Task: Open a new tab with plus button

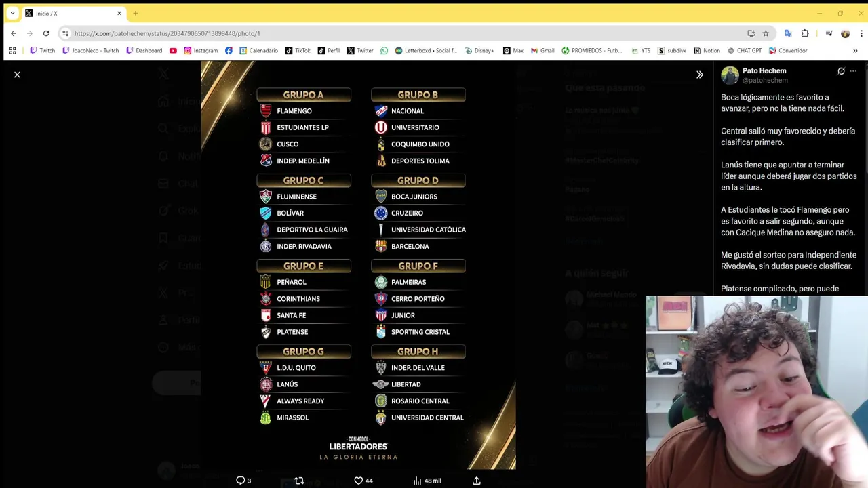Action: point(136,13)
